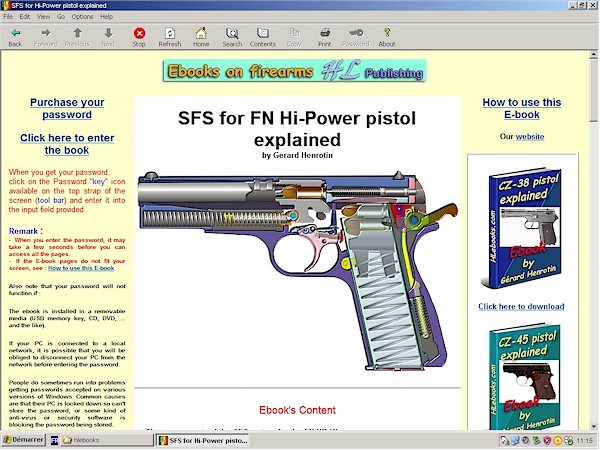Open the Search tool icon
600x450 pixels.
(x=232, y=33)
